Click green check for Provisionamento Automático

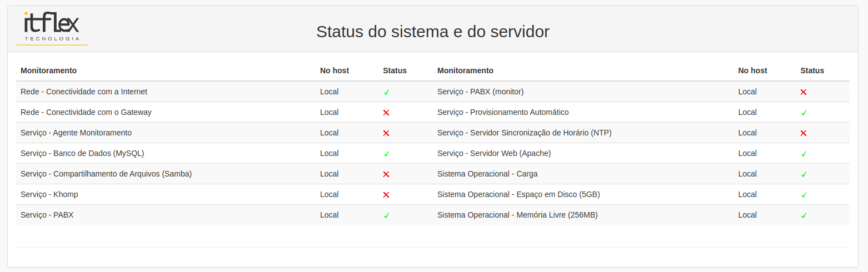[804, 113]
